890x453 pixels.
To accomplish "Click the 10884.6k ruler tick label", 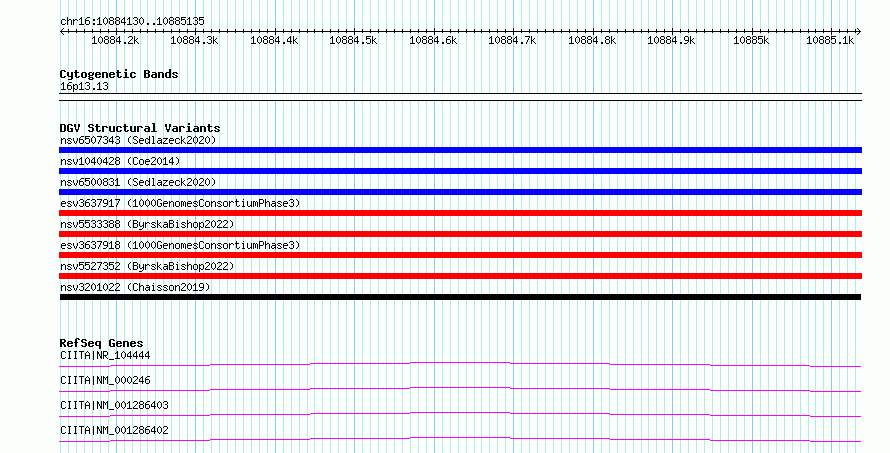I will coord(433,40).
